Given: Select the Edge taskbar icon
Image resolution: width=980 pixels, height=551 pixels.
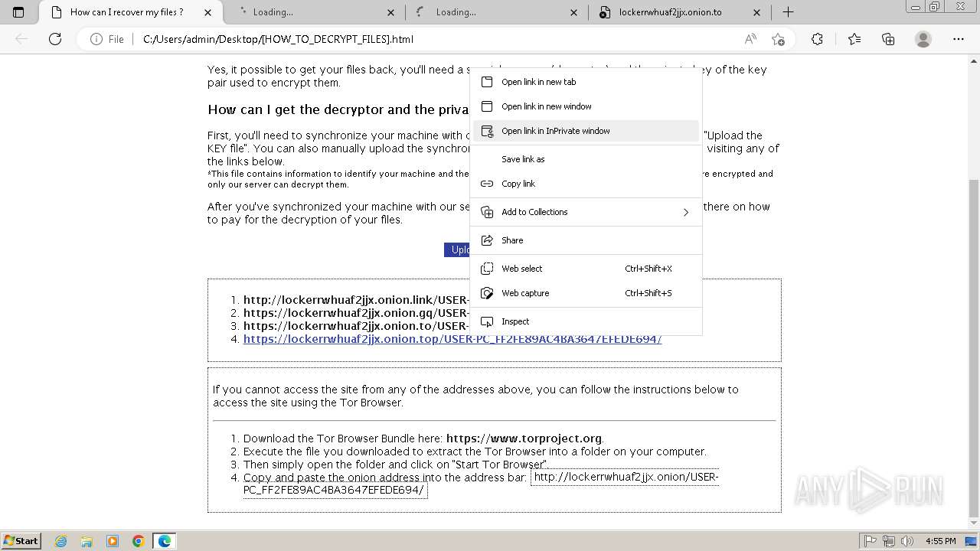Looking at the screenshot, I should (x=165, y=541).
